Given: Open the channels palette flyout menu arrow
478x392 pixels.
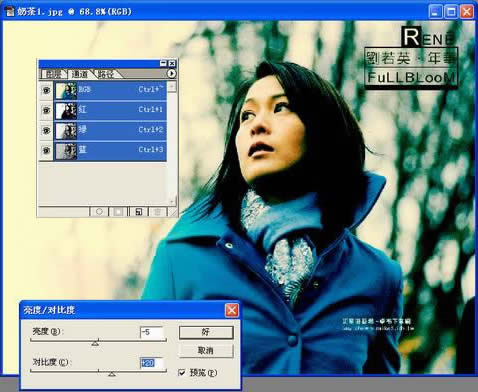Looking at the screenshot, I should [171, 73].
